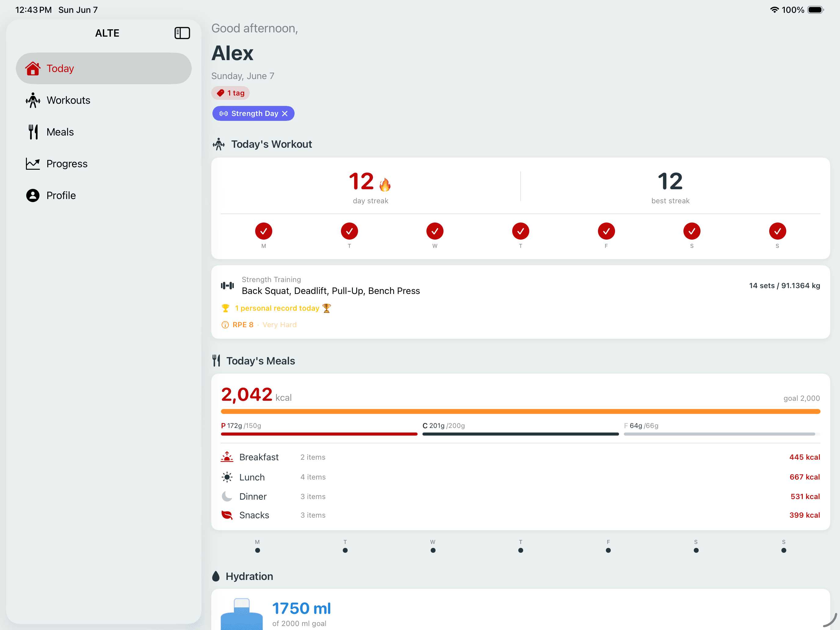Tap the 1750 ml hydration value
840x630 pixels.
(x=302, y=608)
